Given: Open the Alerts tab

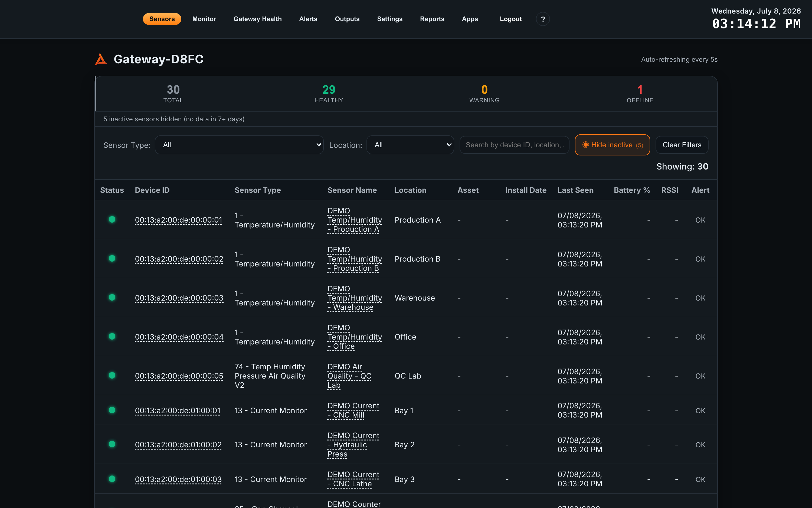Looking at the screenshot, I should coord(308,19).
